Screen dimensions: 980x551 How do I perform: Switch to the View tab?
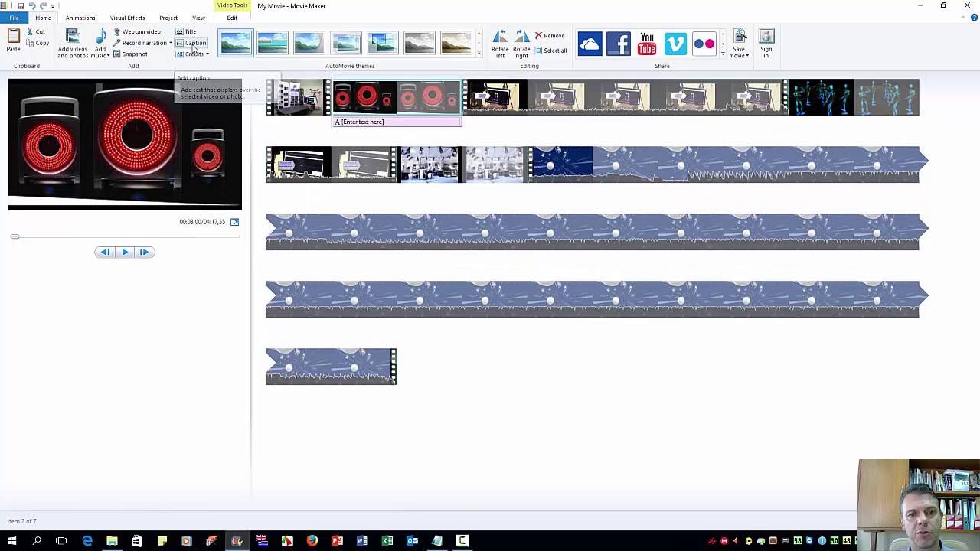[198, 18]
